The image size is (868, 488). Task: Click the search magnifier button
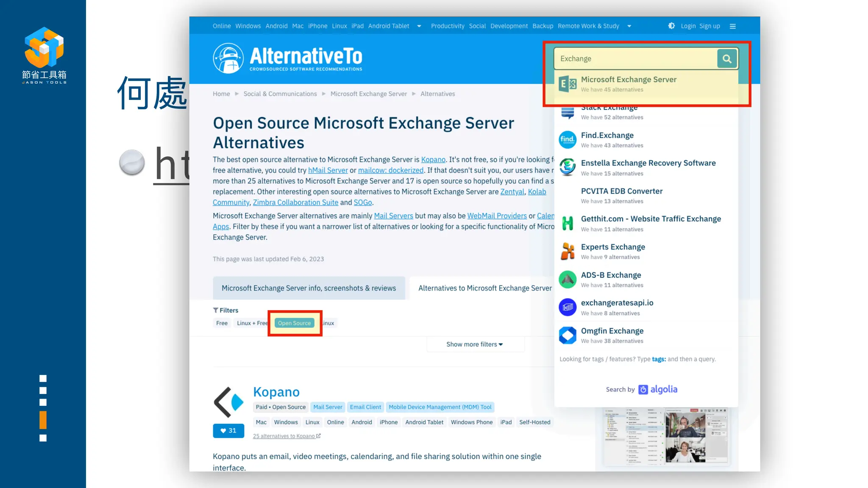click(x=727, y=59)
